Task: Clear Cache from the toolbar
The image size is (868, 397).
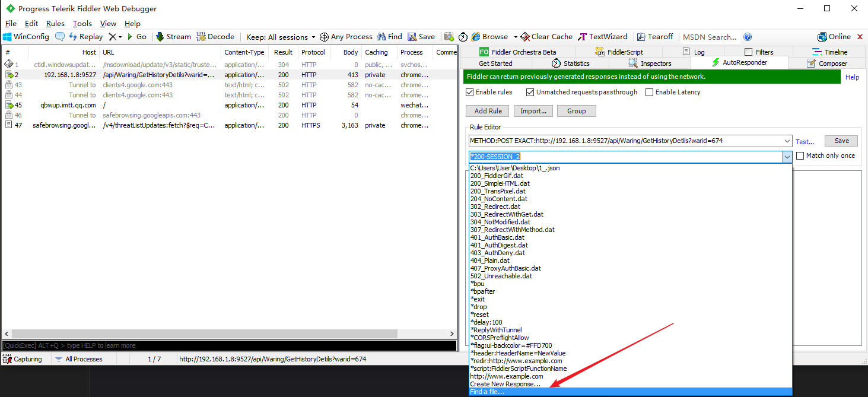Action: click(x=546, y=37)
